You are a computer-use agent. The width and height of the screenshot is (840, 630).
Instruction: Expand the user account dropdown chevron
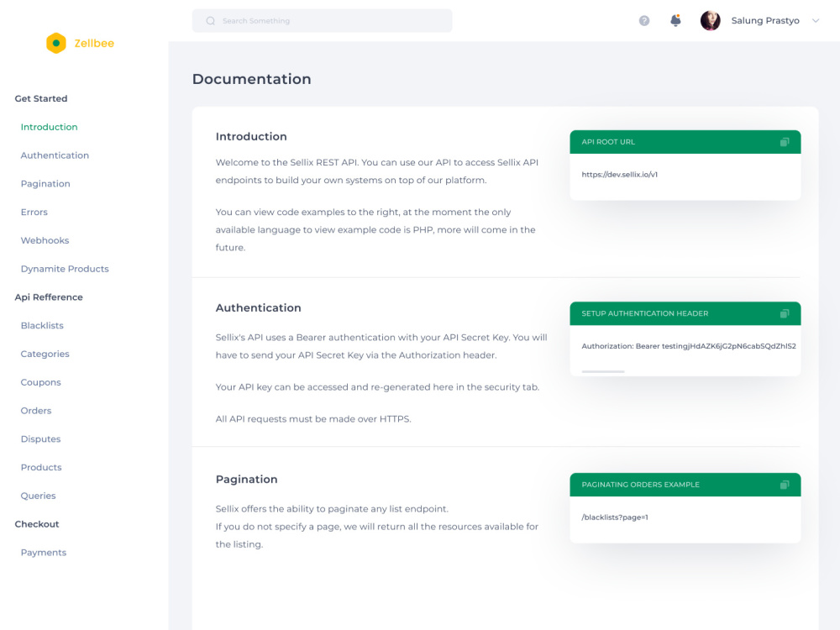click(816, 21)
